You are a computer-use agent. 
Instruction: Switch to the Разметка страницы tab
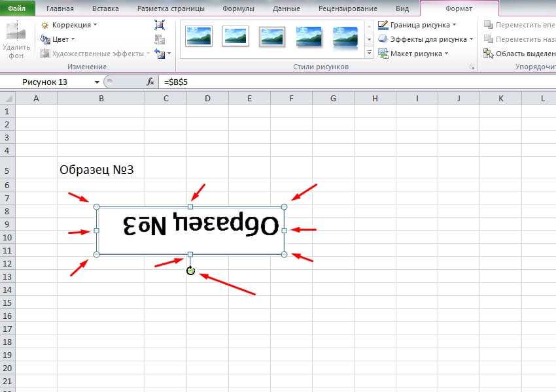click(x=171, y=8)
